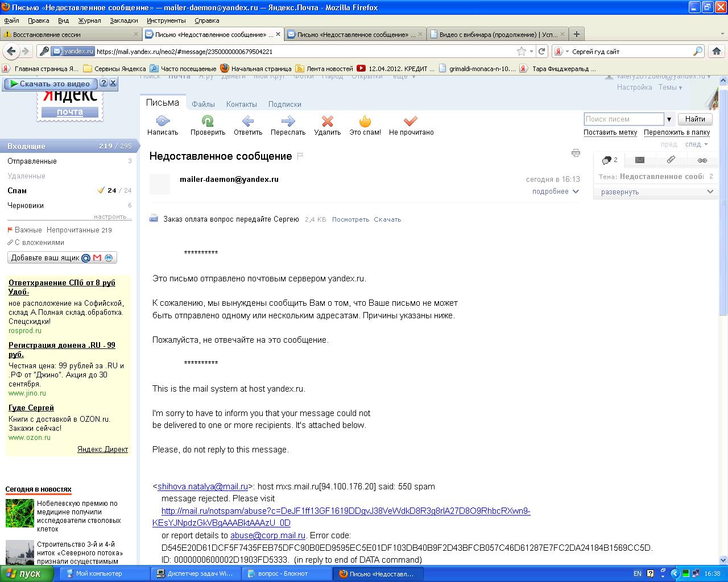Click the broom icon next to Спам

[101, 190]
